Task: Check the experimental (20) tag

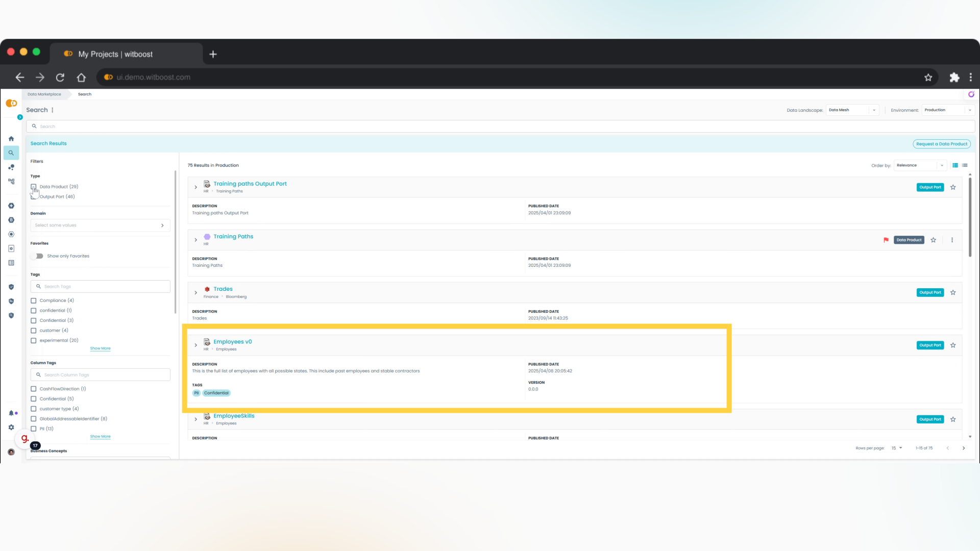Action: coord(34,341)
